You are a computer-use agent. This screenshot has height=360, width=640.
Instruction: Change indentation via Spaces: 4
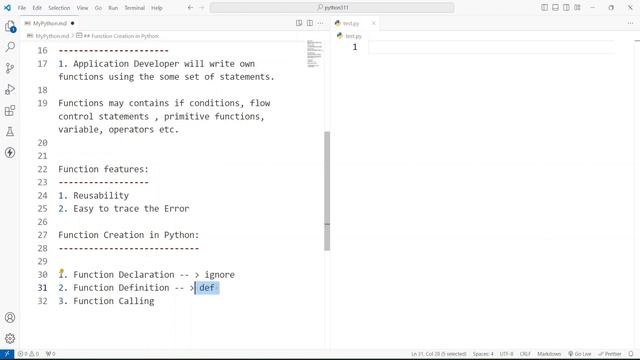point(483,354)
